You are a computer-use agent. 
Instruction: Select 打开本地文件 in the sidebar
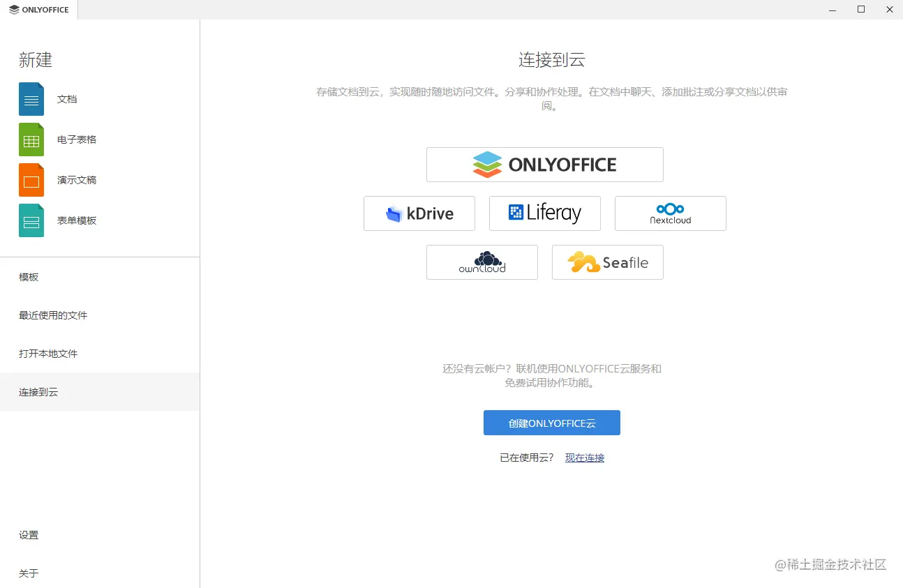tap(100, 354)
